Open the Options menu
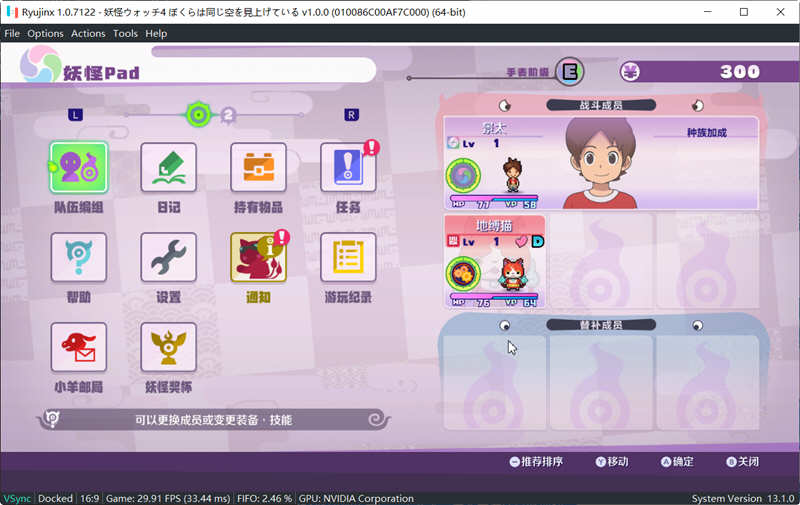 point(45,34)
